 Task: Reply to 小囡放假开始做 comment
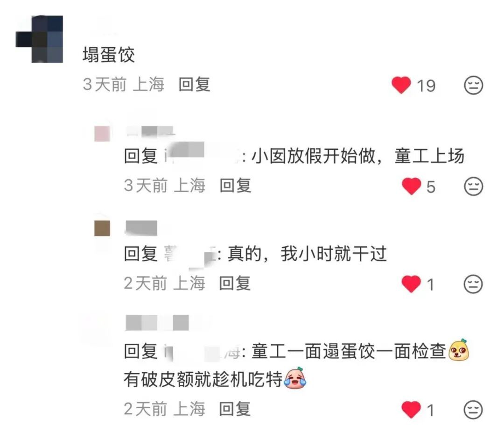pos(235,186)
